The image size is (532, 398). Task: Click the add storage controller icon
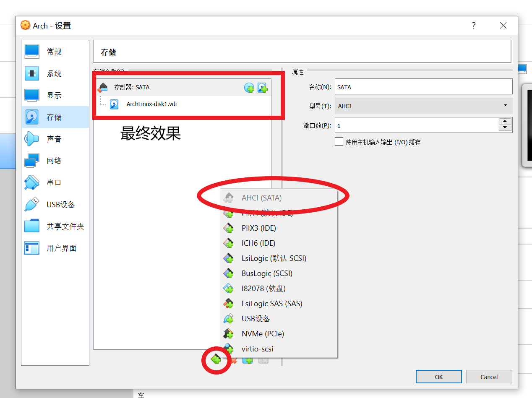coord(216,359)
